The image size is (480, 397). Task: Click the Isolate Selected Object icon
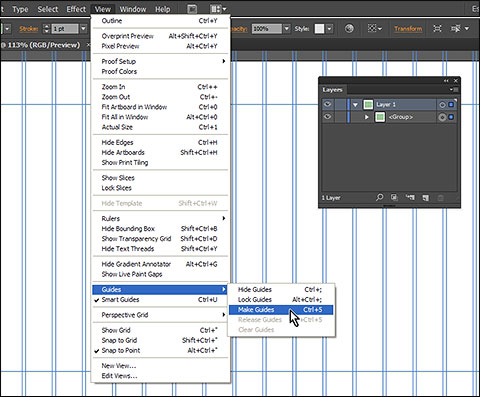click(x=437, y=29)
